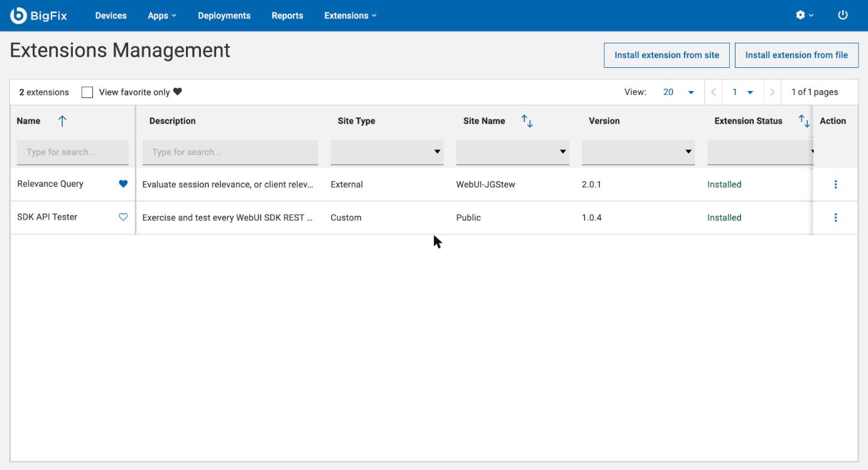This screenshot has height=470, width=868.
Task: Open the Apps menu
Action: [161, 16]
